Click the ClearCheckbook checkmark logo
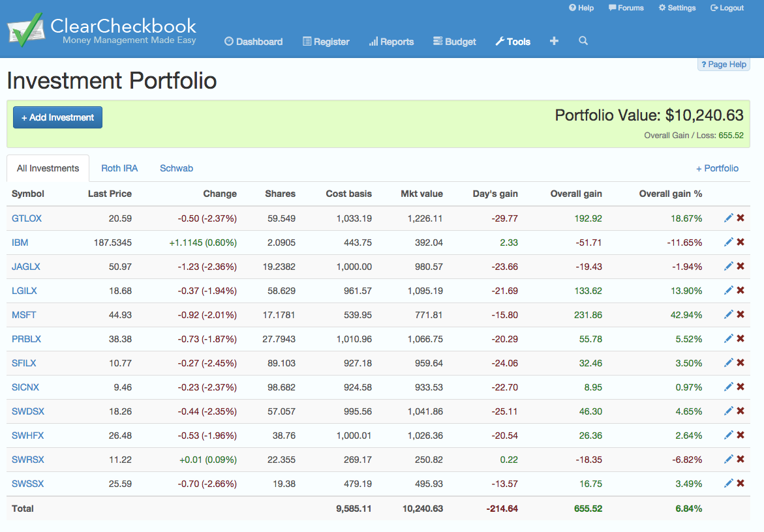 [x=25, y=29]
